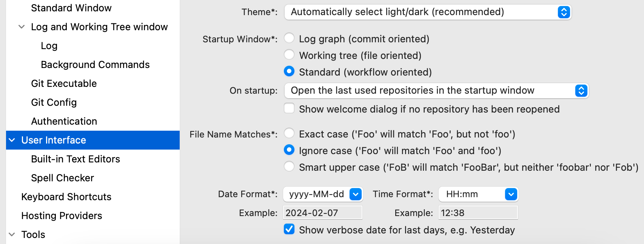Select Log graph startup window option
This screenshot has width=644, height=244.
pos(289,38)
